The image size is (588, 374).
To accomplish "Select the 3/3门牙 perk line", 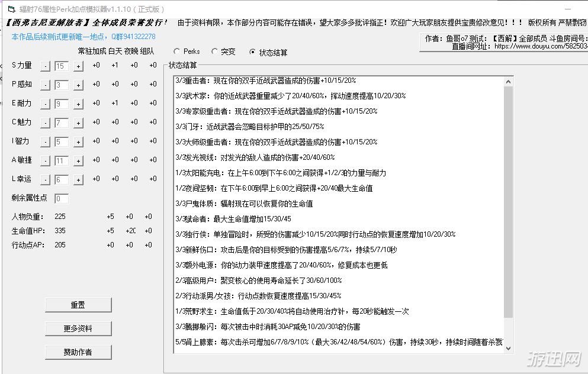I will (x=249, y=127).
